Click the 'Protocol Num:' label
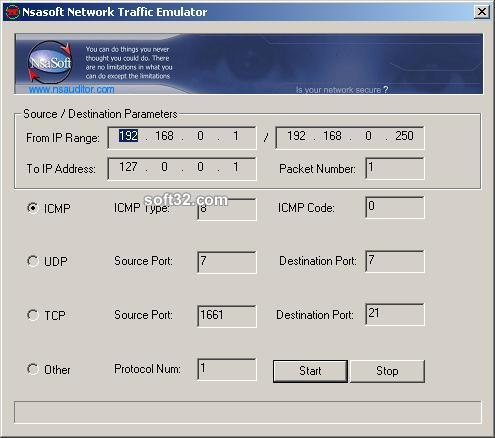This screenshot has height=438, width=495. [x=147, y=369]
